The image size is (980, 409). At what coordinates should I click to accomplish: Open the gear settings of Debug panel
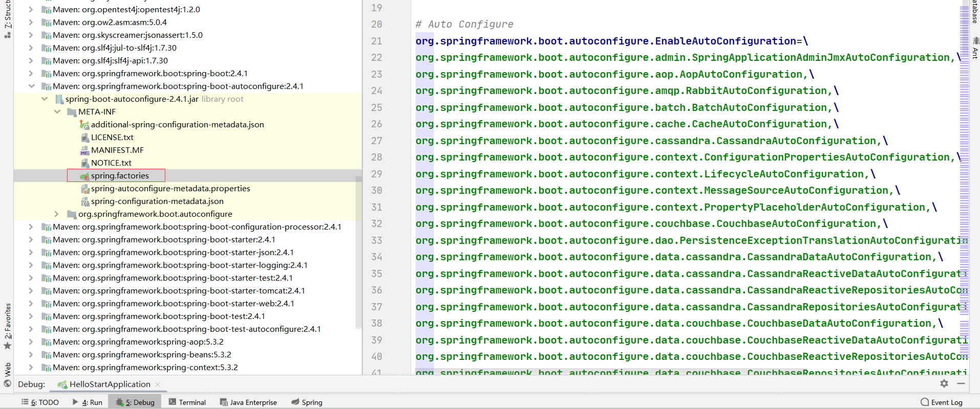point(944,383)
